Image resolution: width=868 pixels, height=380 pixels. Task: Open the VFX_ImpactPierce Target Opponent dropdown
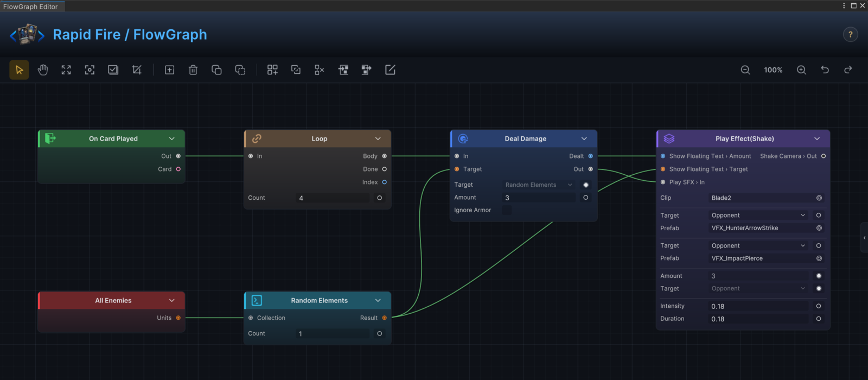click(x=758, y=246)
